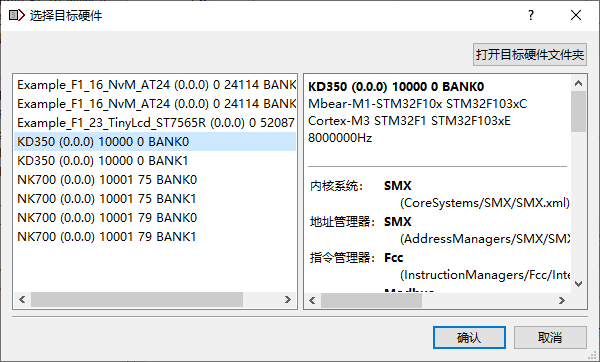Click the 指令管理器 label
600x362 pixels.
tap(342, 258)
